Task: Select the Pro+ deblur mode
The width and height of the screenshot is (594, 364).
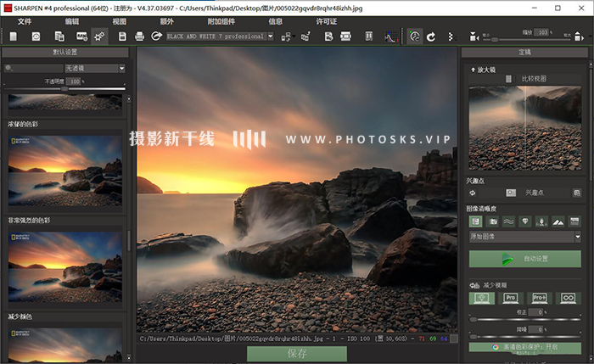Action: pos(540,298)
